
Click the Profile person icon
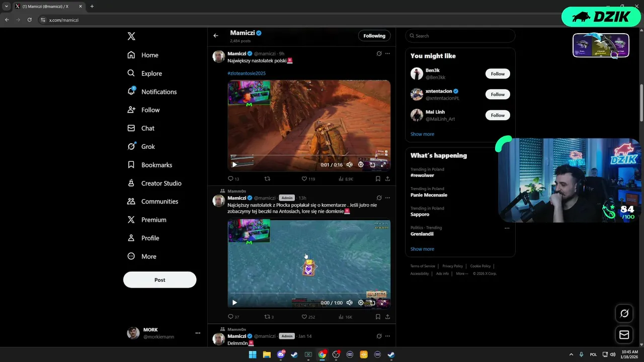pos(131,238)
